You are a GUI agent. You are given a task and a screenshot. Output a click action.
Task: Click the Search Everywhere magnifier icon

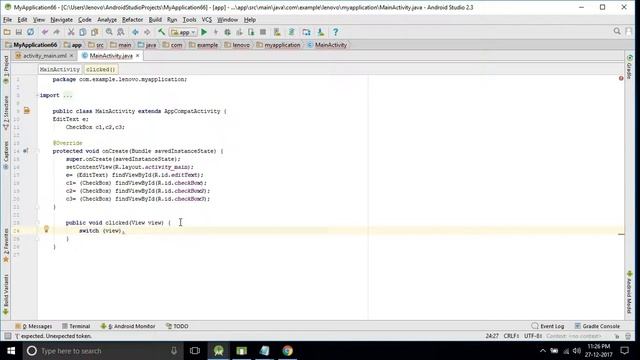pos(617,31)
